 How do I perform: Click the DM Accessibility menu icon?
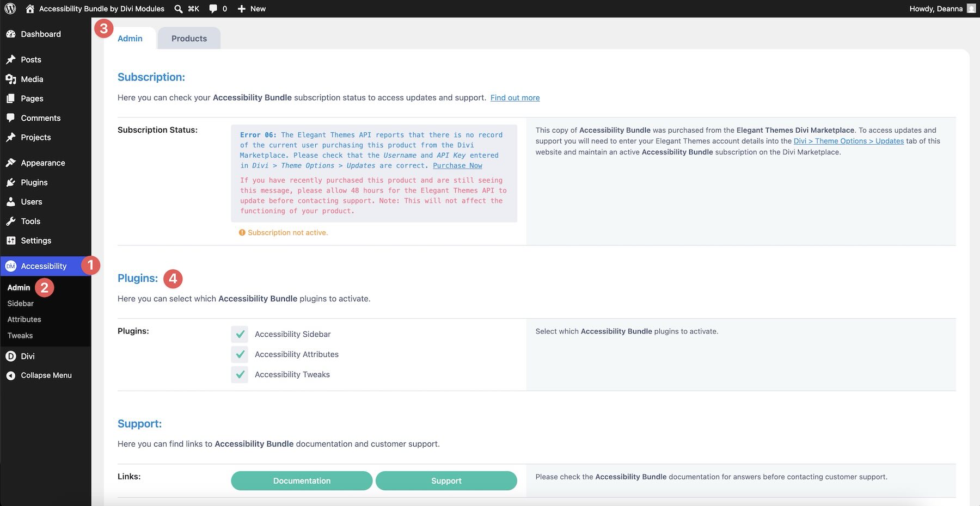[x=11, y=266]
